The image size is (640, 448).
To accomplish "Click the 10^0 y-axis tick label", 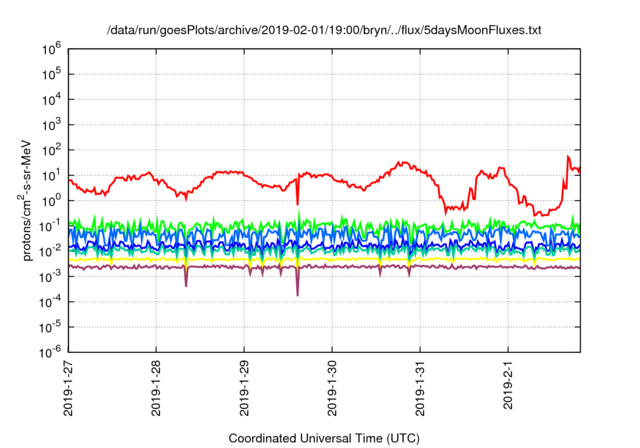I will pos(51,201).
